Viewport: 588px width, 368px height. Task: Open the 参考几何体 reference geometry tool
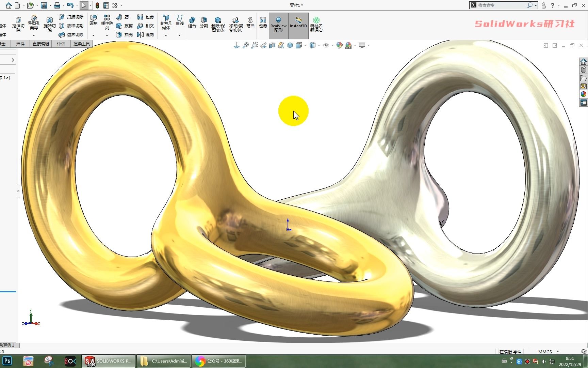(x=166, y=22)
